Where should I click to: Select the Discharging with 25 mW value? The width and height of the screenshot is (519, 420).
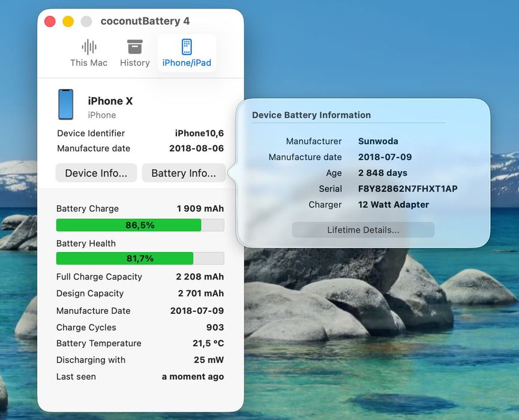point(209,360)
